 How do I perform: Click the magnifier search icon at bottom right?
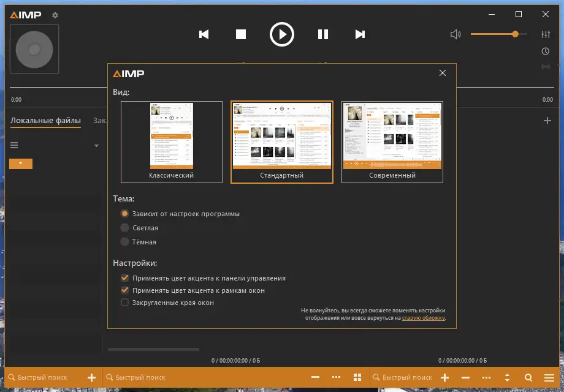point(528,377)
